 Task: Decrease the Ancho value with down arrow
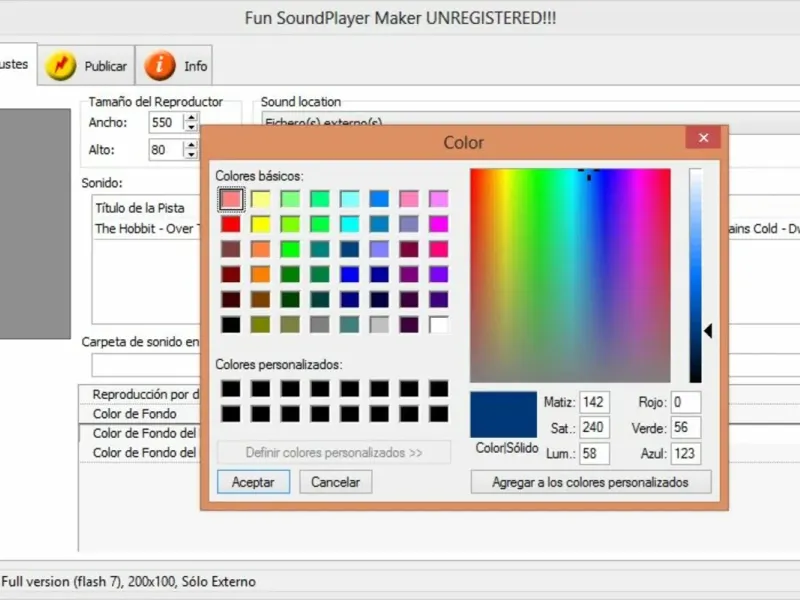191,127
